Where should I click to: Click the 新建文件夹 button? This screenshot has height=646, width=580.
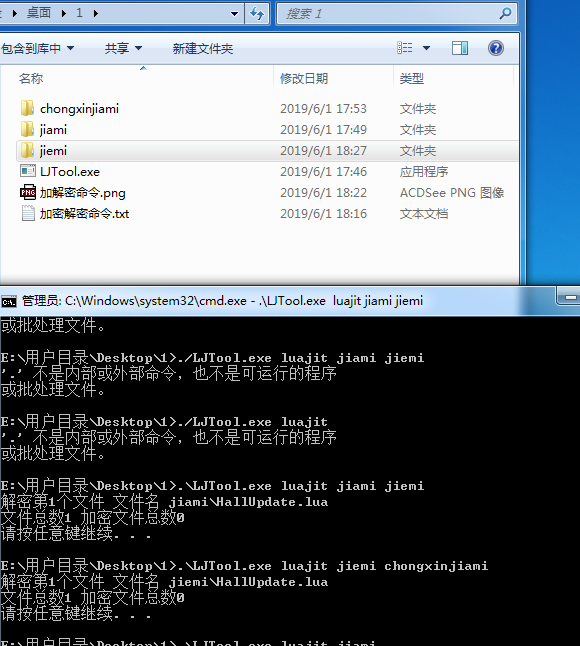click(203, 49)
